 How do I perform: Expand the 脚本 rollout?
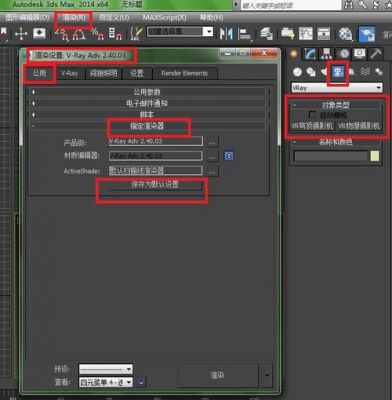point(147,115)
